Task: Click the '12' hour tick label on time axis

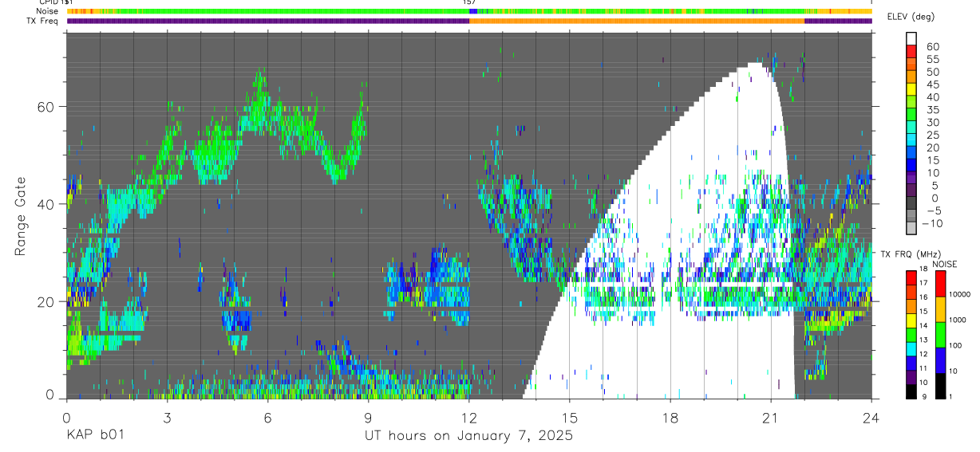Action: (468, 417)
